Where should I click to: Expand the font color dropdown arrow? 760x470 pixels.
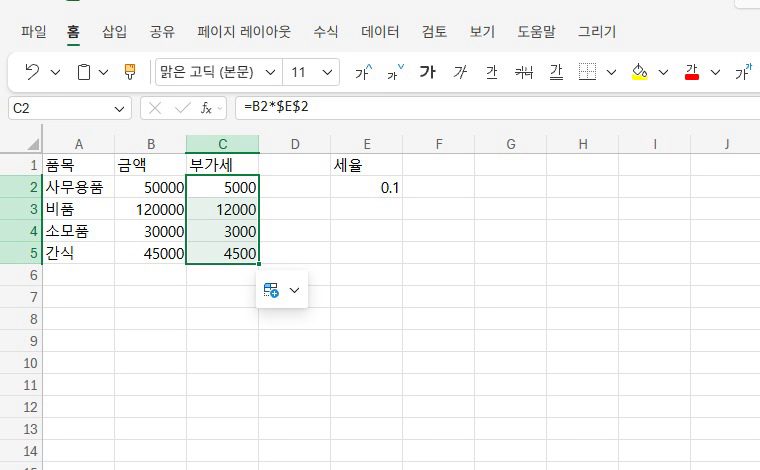715,73
